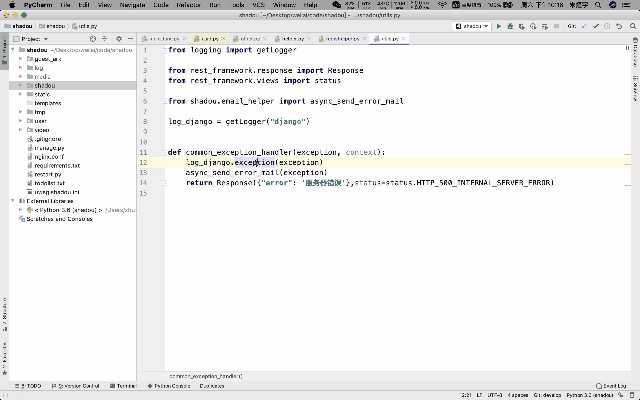Open the Project view dropdown
Viewport: 640px width, 400px height.
click(31, 39)
